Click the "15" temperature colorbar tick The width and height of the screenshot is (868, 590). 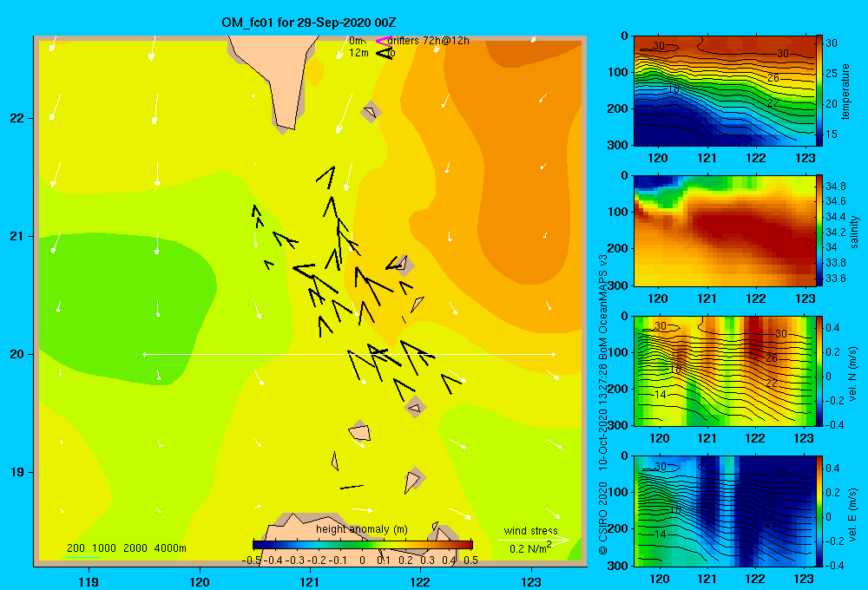pyautogui.click(x=832, y=134)
